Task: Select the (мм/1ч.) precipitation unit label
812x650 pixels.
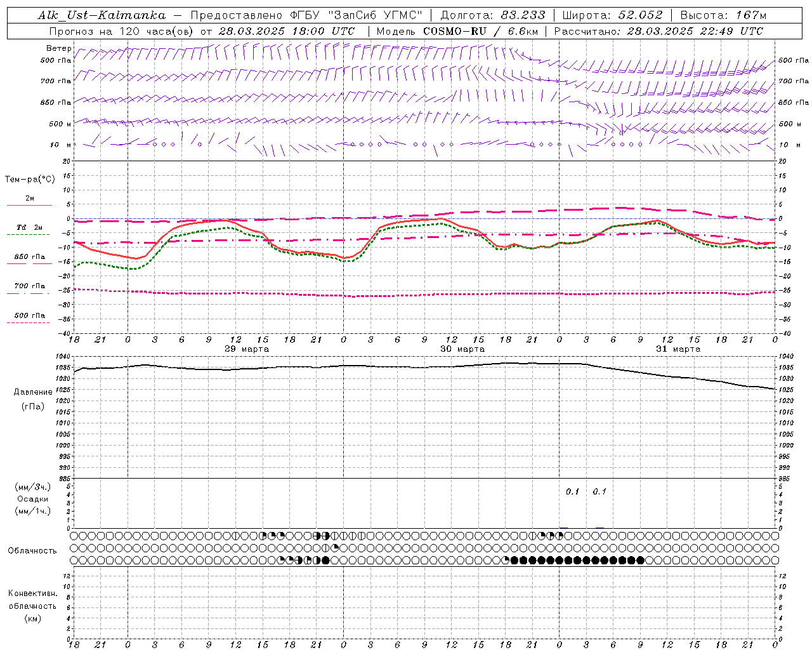Action: click(x=32, y=511)
